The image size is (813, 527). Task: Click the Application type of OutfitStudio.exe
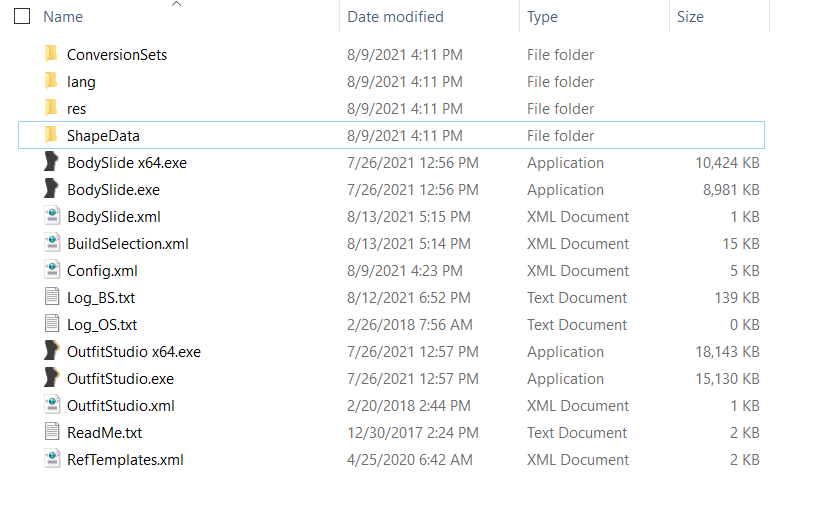565,379
